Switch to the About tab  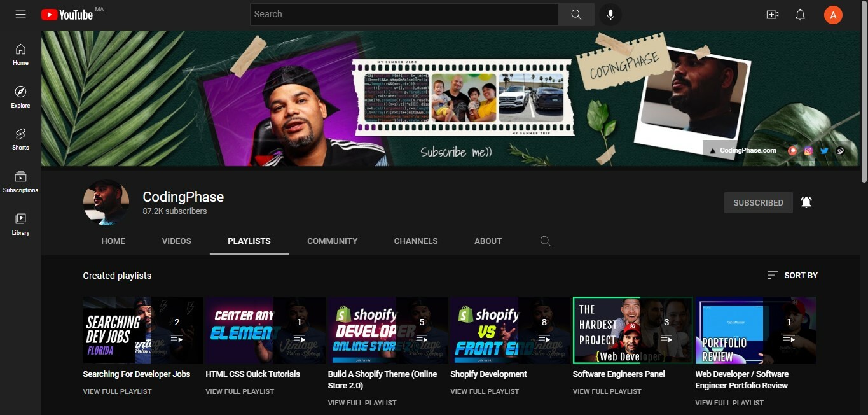point(488,241)
